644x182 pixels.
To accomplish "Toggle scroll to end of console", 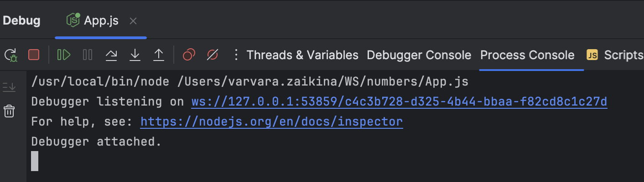I will (9, 87).
